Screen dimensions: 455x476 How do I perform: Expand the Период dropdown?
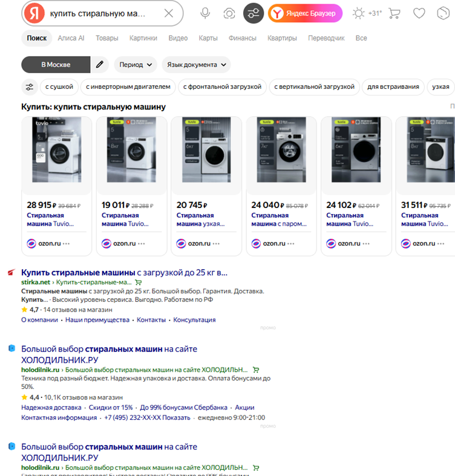click(x=136, y=65)
